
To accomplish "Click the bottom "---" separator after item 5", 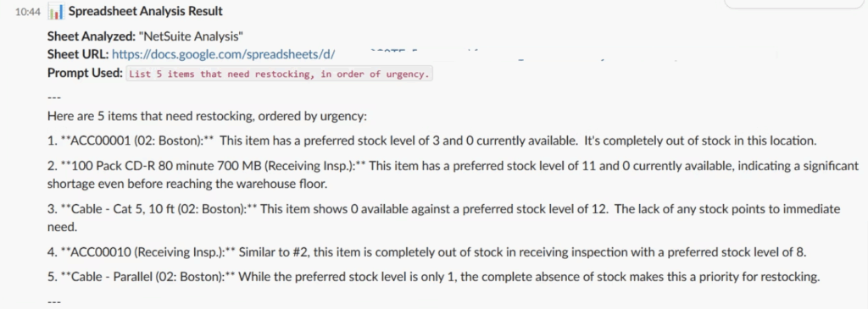I will pos(53,302).
